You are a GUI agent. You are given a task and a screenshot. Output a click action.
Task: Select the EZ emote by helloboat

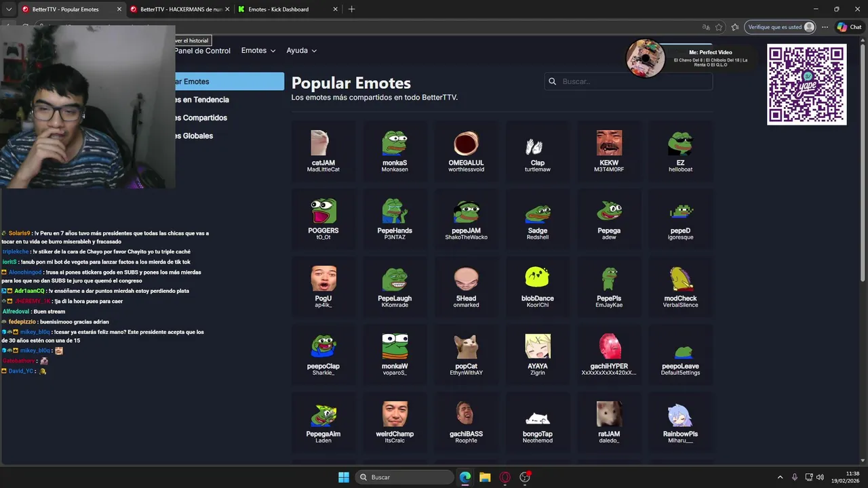click(680, 150)
